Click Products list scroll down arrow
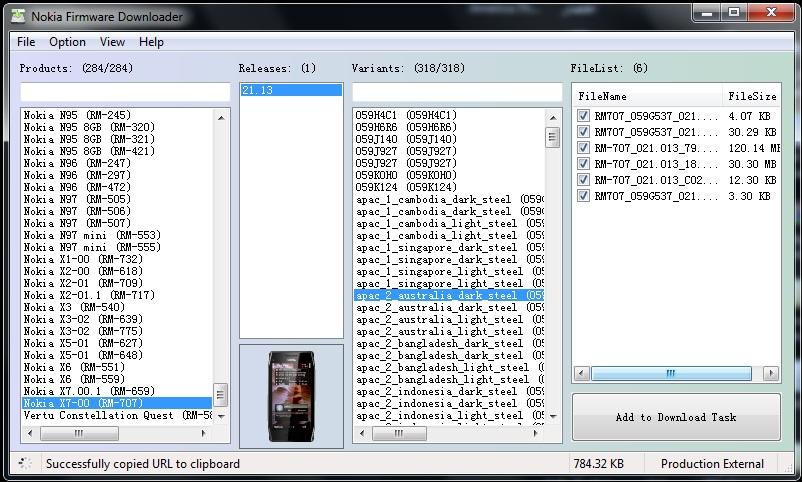802x482 pixels. (221, 417)
